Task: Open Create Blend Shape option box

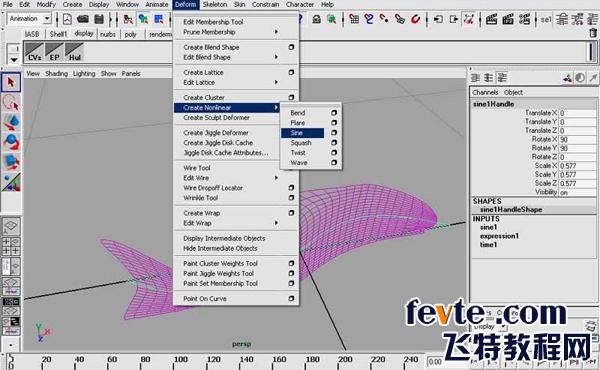Action: (291, 47)
